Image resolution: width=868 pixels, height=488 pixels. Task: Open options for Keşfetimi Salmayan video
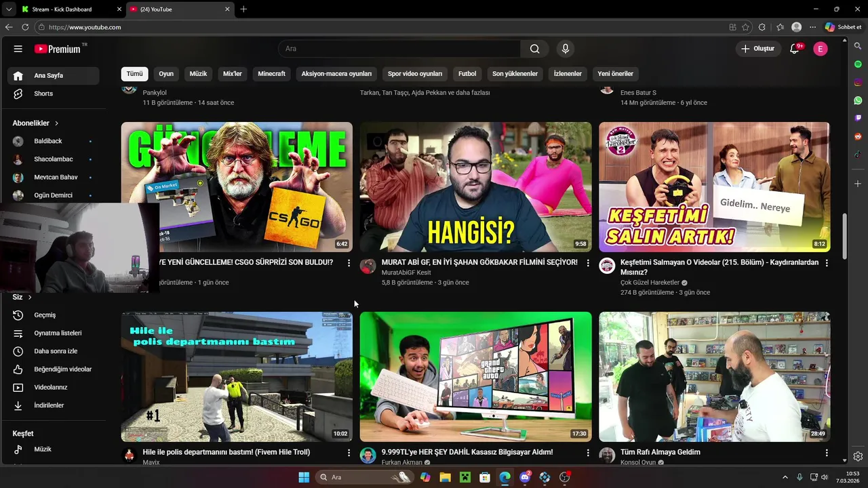point(827,263)
